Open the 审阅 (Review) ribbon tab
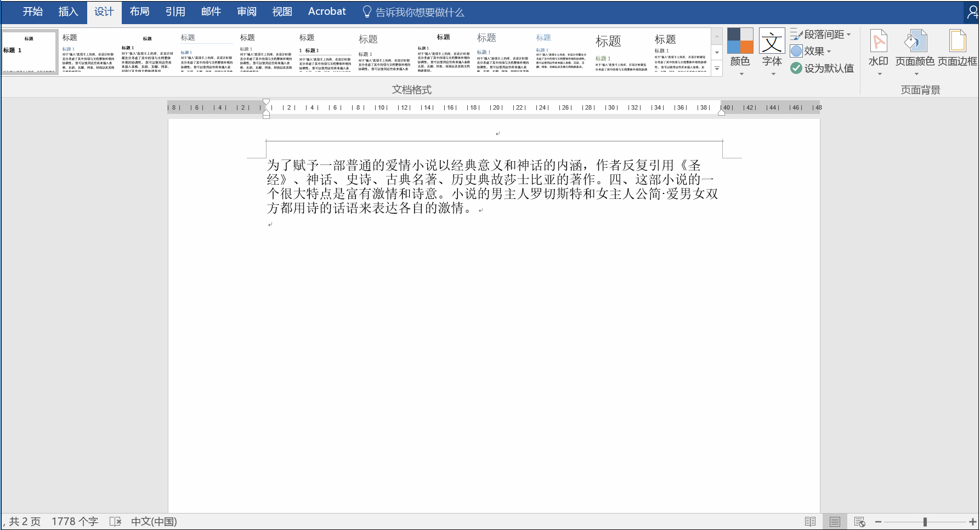 (x=246, y=11)
